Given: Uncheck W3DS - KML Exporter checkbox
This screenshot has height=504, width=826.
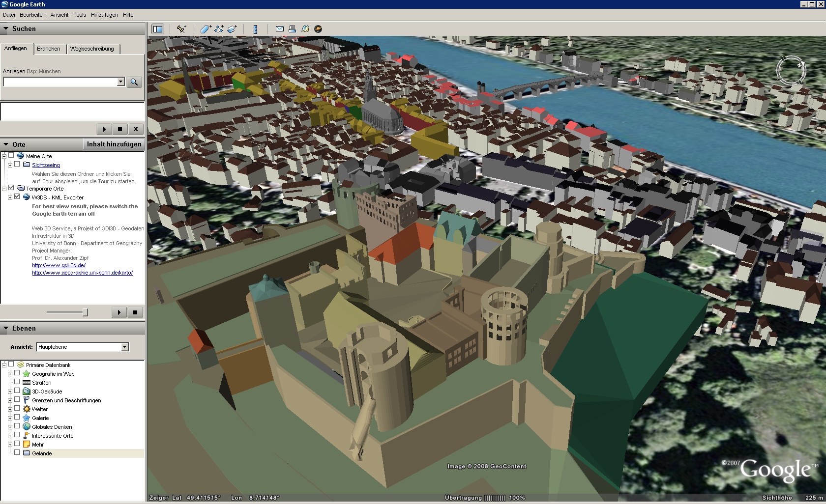Looking at the screenshot, I should coord(17,196).
